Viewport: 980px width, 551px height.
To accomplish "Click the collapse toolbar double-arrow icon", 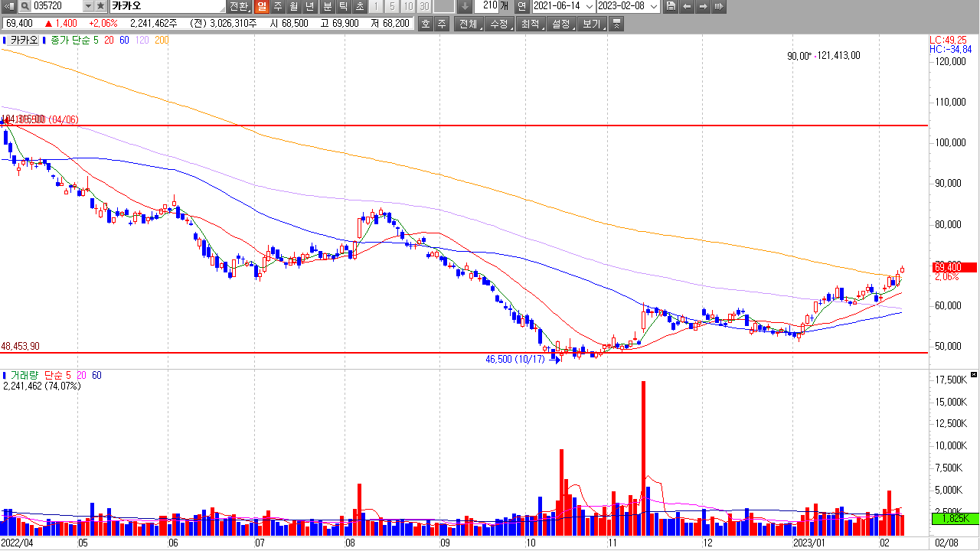I will pyautogui.click(x=617, y=24).
